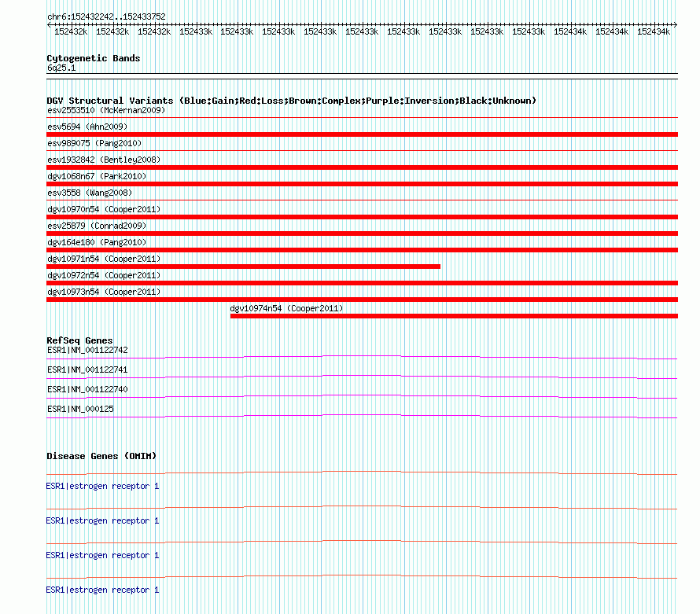The height and width of the screenshot is (614, 700).
Task: Click transcript label ESR1|NM_000125
Action: pyautogui.click(x=80, y=409)
